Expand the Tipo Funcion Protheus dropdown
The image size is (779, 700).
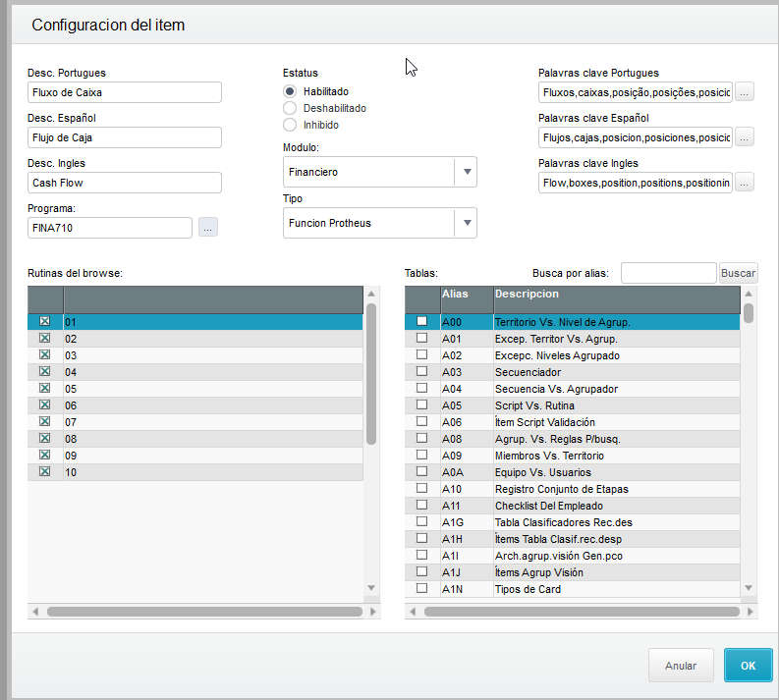coord(467,223)
